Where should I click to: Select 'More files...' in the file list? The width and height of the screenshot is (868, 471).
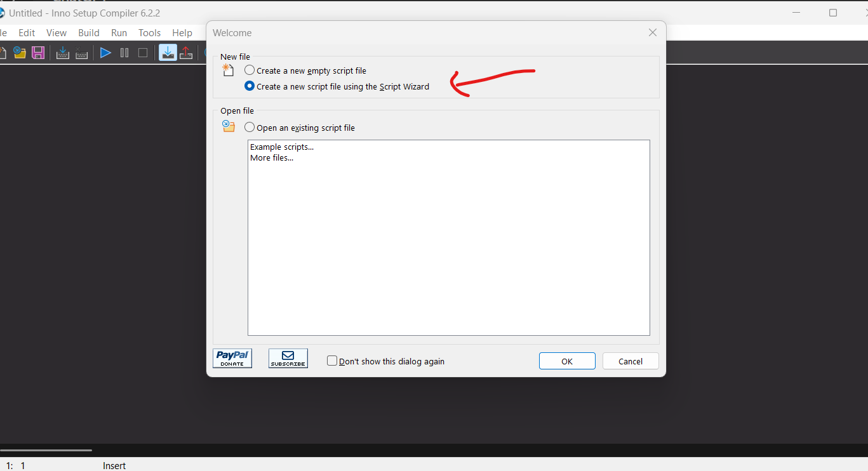click(272, 158)
